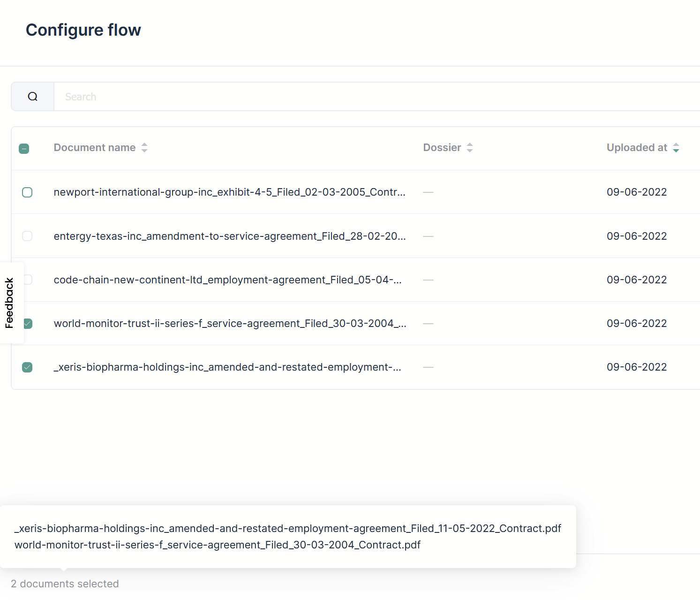This screenshot has width=700, height=600.
Task: Click the upload date of the code-chain row
Action: click(637, 280)
